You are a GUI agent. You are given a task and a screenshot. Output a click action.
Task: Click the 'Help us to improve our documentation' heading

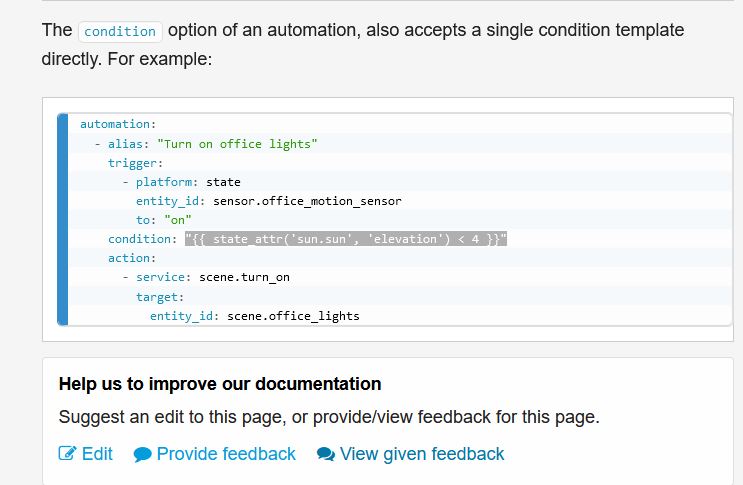coord(220,384)
